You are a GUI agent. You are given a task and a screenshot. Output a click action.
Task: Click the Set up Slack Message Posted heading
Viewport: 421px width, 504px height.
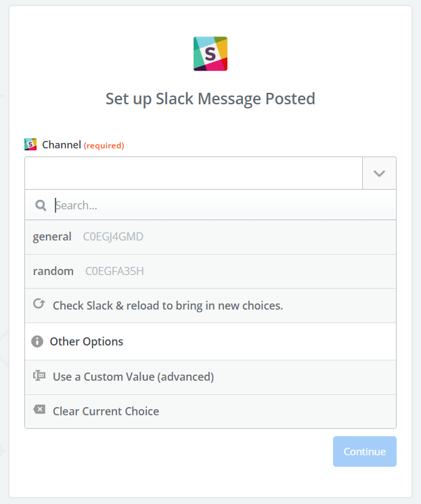210,99
